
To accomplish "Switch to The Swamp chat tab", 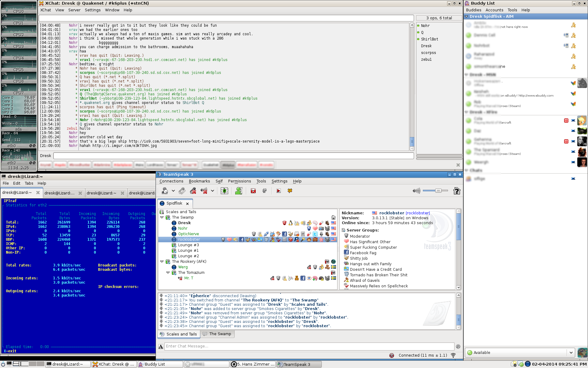I will [217, 334].
